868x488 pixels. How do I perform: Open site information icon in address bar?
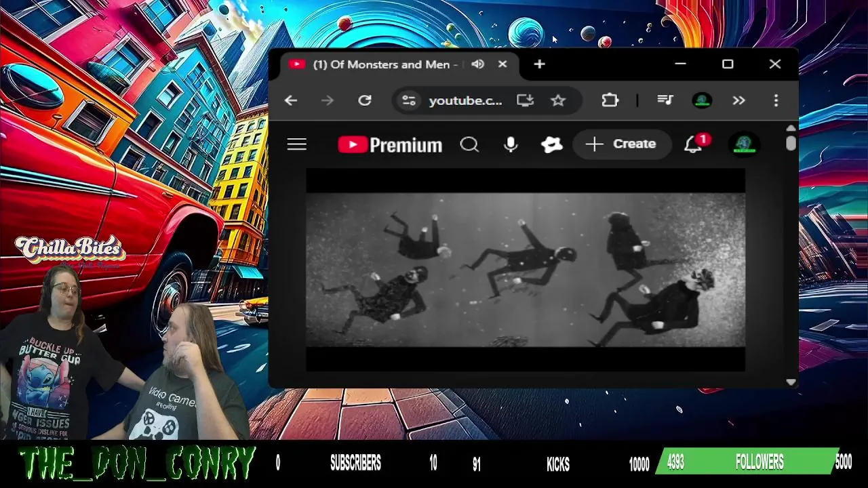tap(408, 100)
